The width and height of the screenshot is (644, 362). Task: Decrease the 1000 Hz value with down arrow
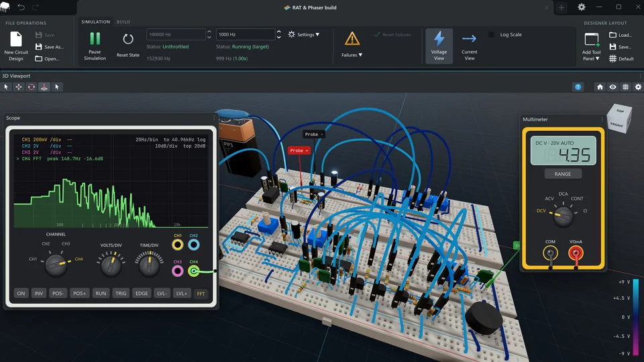279,38
